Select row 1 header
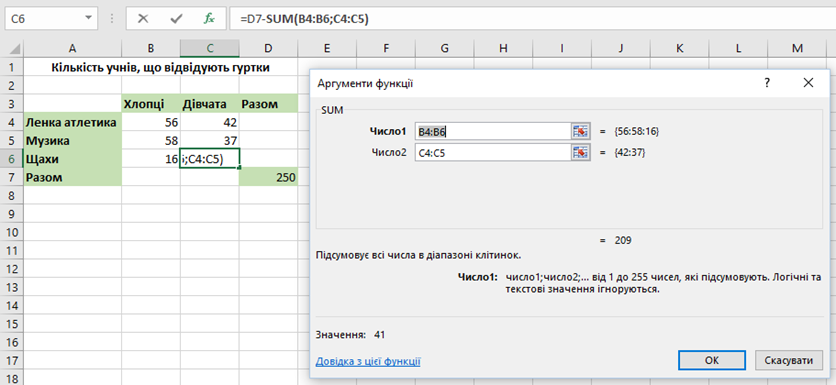This screenshot has height=385, width=836. pyautogui.click(x=12, y=67)
